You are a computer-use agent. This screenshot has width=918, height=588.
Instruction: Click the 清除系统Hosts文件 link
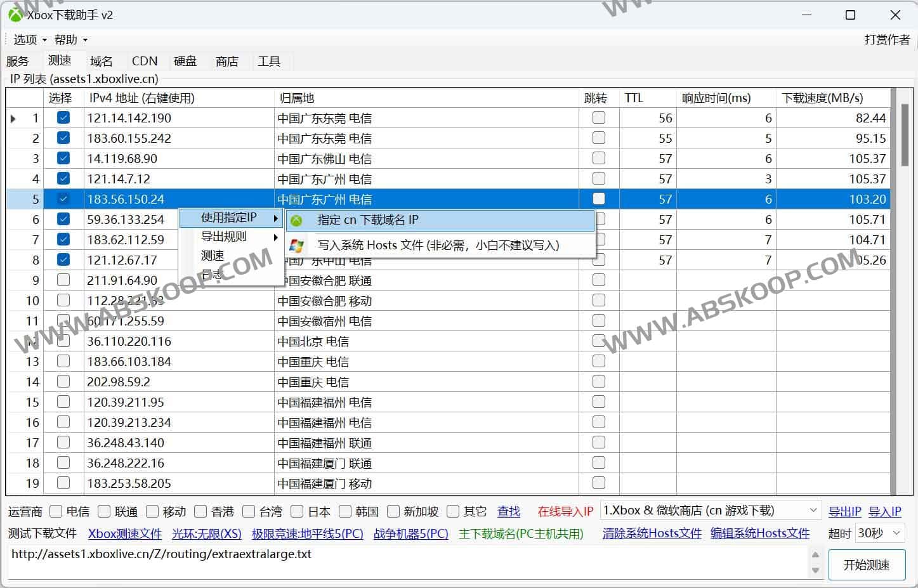[x=652, y=533]
